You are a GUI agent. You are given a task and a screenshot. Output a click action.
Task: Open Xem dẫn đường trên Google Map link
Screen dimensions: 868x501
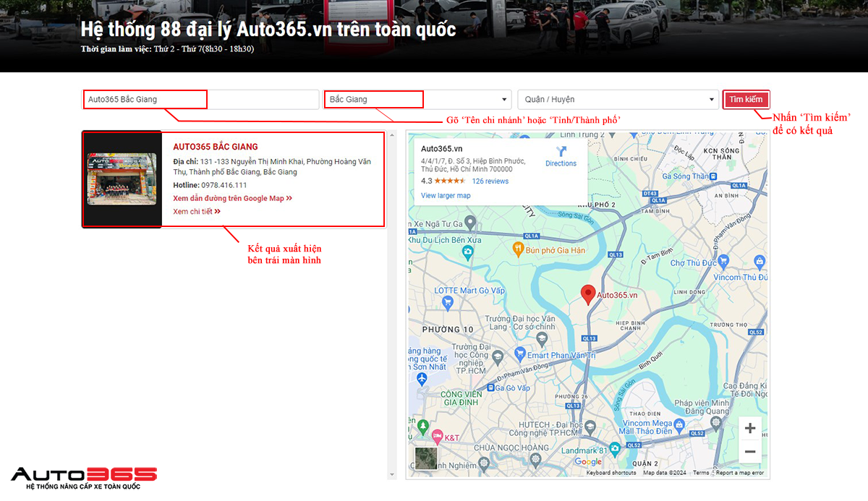coord(232,198)
